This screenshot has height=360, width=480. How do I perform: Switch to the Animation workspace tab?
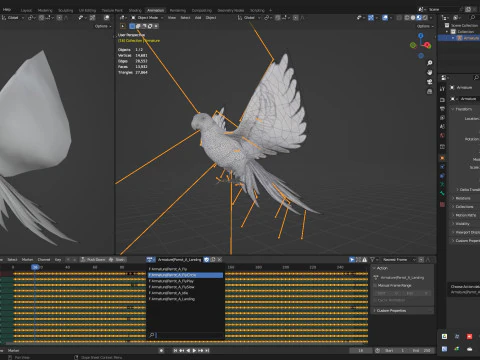click(155, 10)
